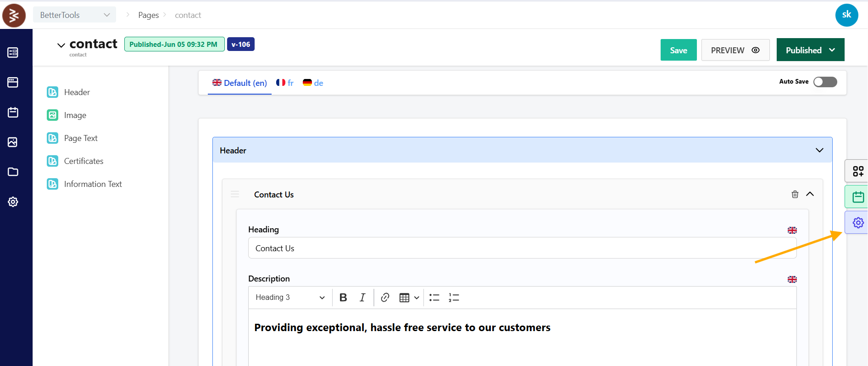The image size is (868, 366).
Task: Open the Published status dropdown
Action: pos(810,50)
